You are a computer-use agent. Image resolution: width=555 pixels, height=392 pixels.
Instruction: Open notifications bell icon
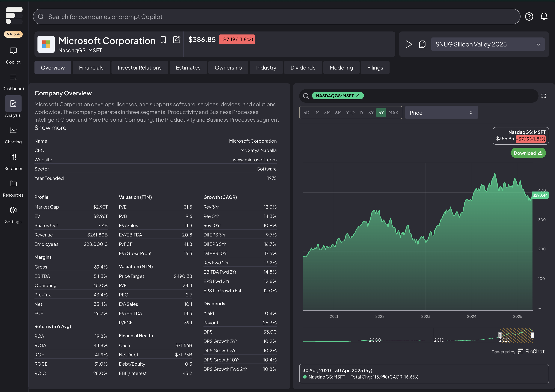tap(544, 16)
